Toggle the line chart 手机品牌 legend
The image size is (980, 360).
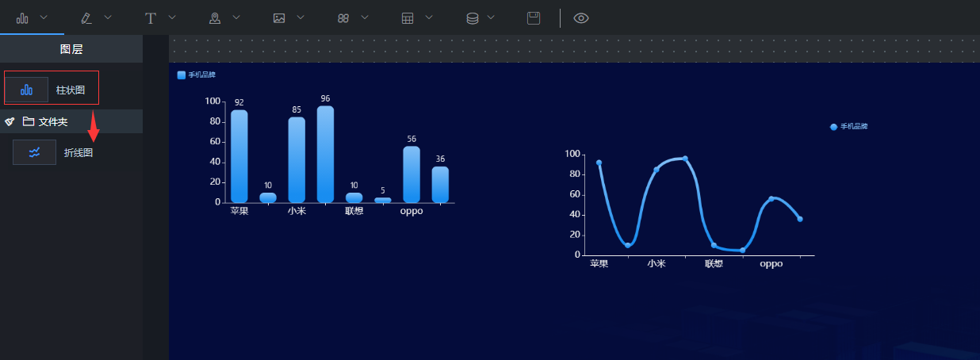[x=848, y=126]
